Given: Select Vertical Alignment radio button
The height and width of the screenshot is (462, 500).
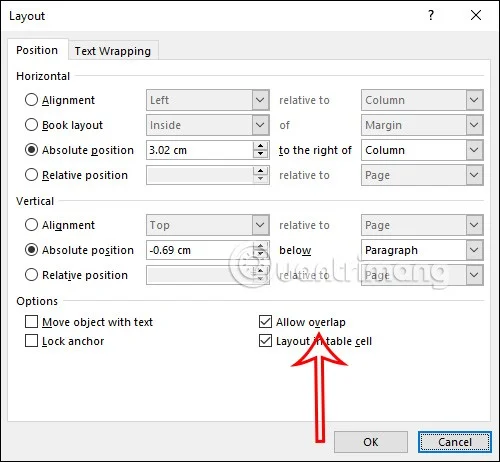Looking at the screenshot, I should tap(31, 225).
